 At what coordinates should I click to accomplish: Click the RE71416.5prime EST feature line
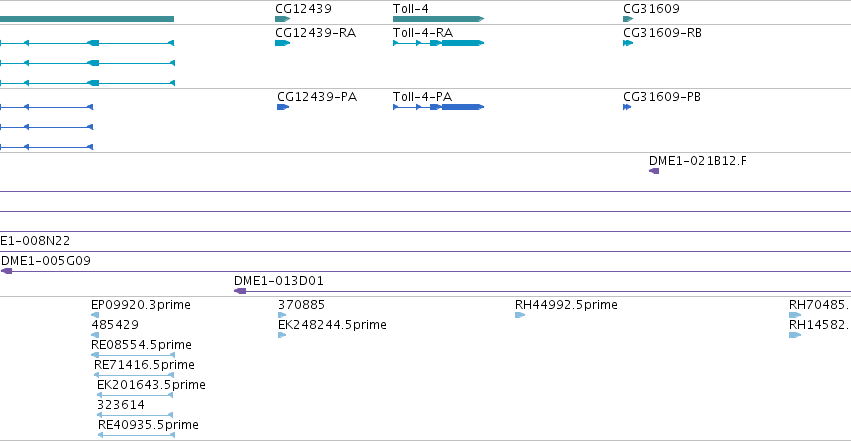pyautogui.click(x=134, y=375)
